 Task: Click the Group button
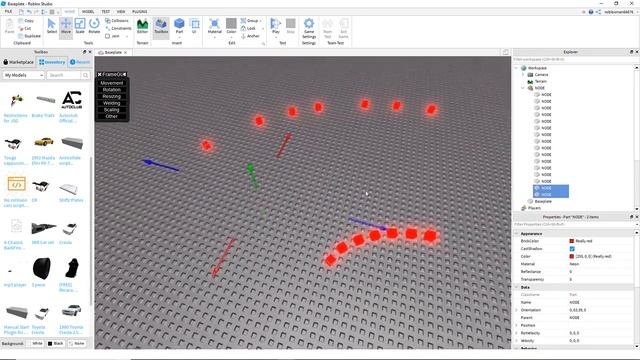pyautogui.click(x=250, y=20)
